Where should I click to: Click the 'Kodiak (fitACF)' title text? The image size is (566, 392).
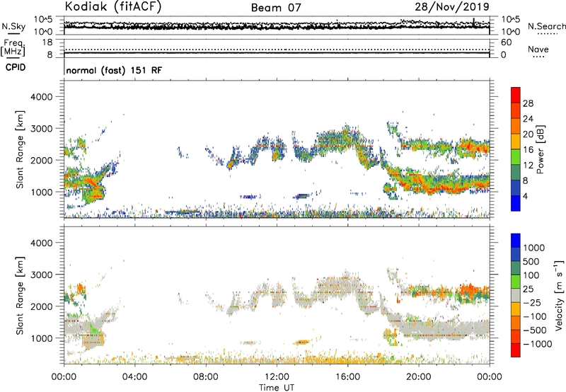(x=113, y=7)
